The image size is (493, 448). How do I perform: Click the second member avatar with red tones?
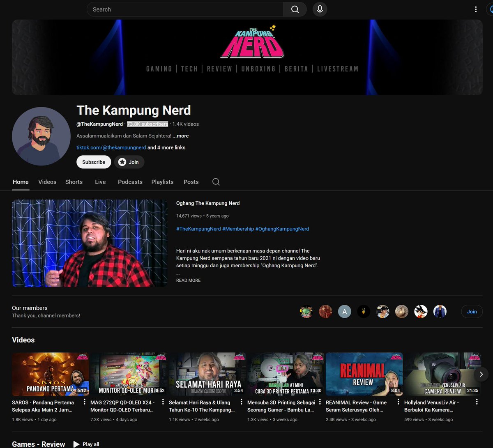[325, 312]
